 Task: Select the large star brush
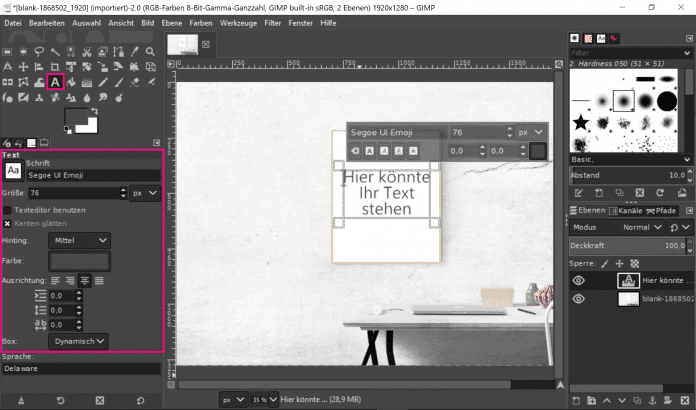tap(581, 123)
